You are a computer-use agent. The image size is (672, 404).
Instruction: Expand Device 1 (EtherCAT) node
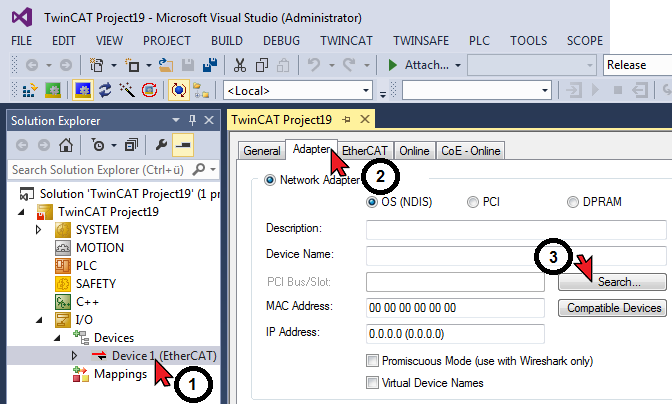(x=74, y=356)
